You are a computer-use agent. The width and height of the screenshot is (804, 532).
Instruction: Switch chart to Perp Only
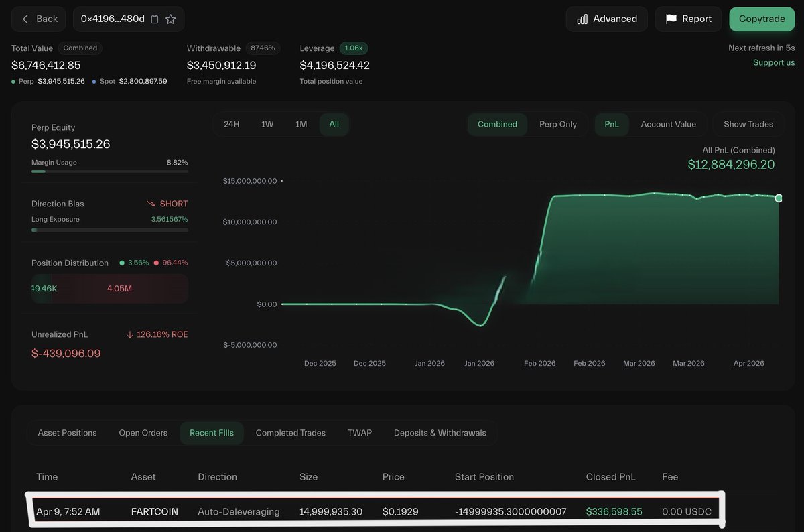tap(557, 124)
